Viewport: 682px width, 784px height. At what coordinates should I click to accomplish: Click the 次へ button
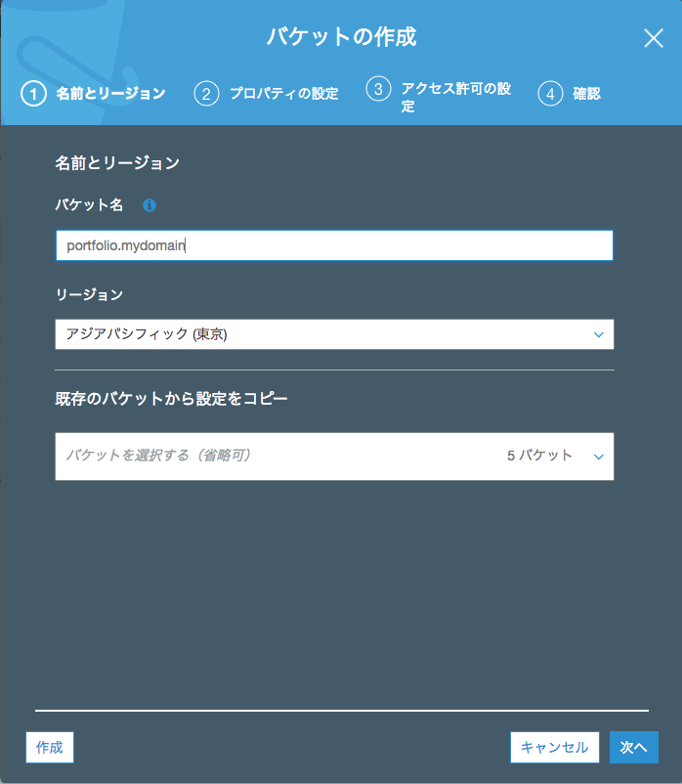tap(633, 747)
